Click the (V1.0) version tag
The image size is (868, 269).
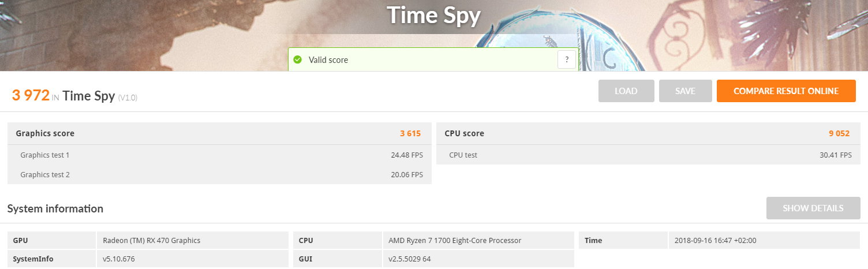click(x=128, y=98)
